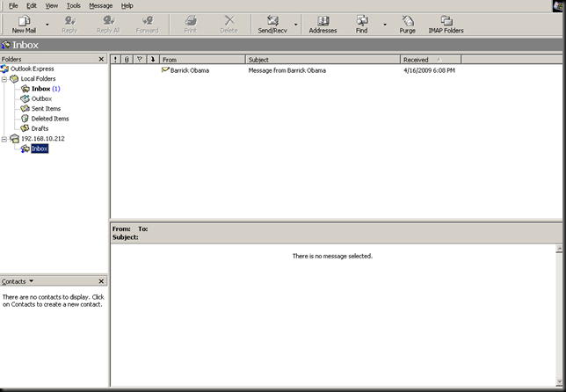Click the Outlook Express tree root icon
The image size is (566, 392).
4,69
